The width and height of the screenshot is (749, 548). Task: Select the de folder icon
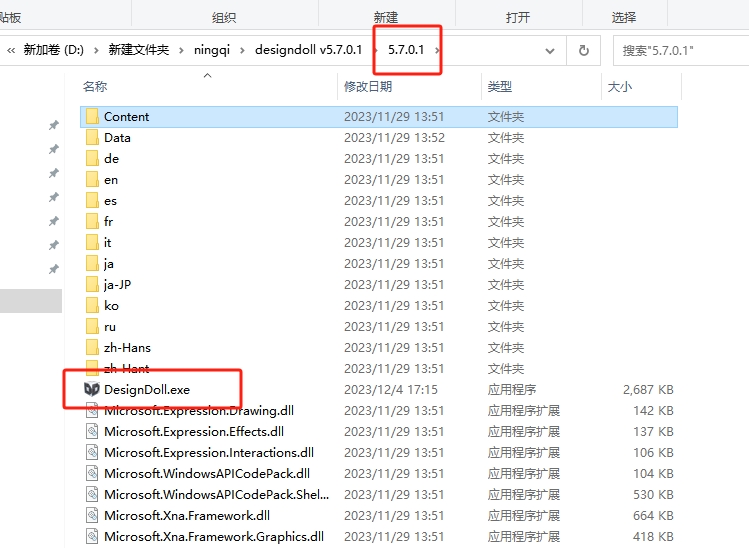(92, 159)
